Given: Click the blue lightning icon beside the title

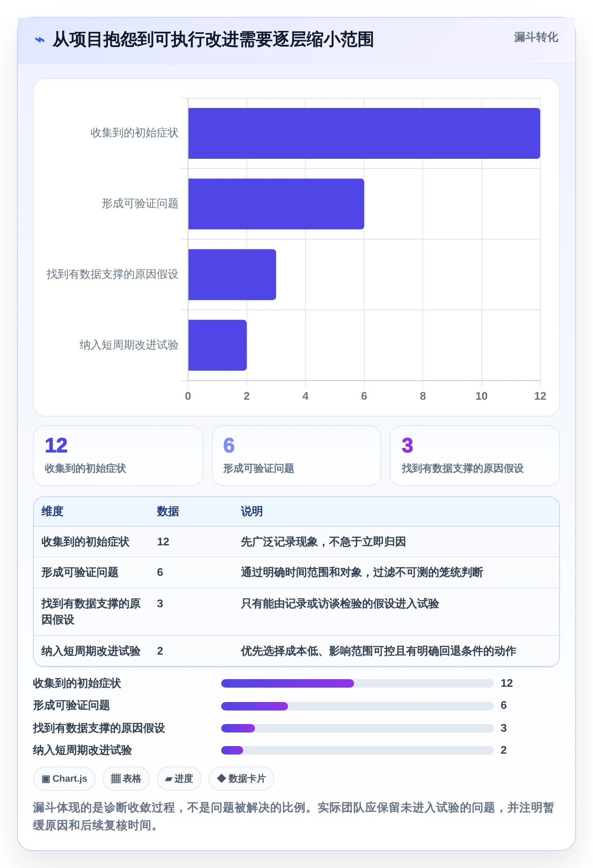Looking at the screenshot, I should pyautogui.click(x=39, y=40).
